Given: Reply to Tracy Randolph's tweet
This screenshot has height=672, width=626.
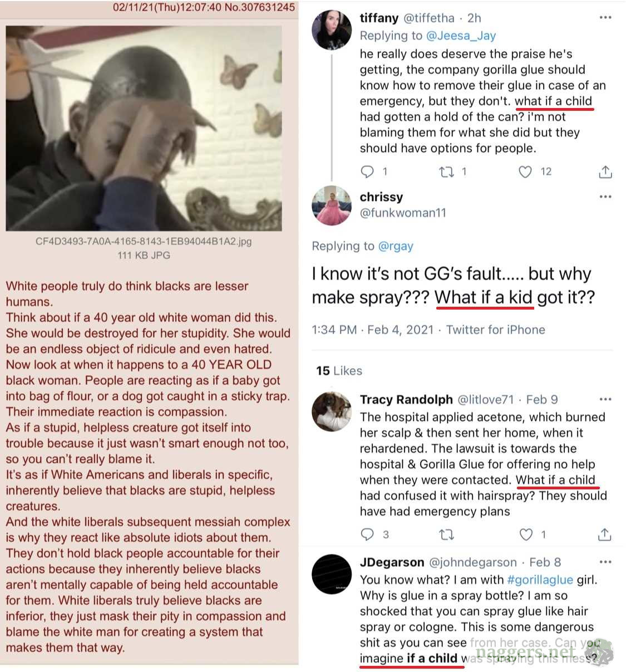Looking at the screenshot, I should (x=368, y=534).
